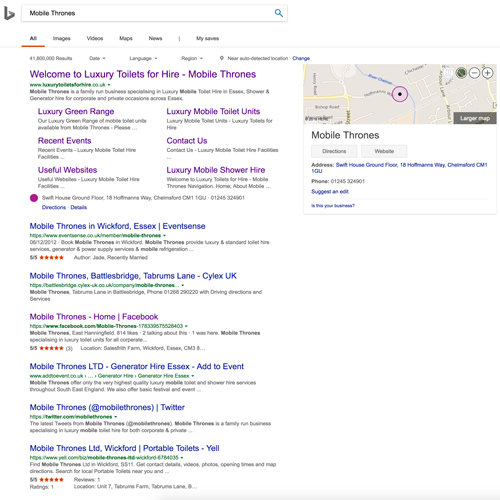
Task: Click the Suggest an edit link
Action: tap(330, 192)
